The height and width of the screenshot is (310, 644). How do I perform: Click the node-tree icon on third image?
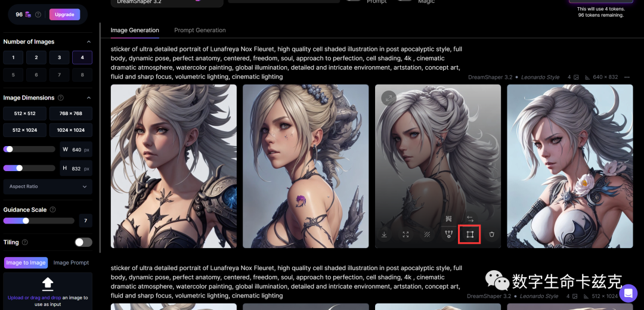point(448,234)
